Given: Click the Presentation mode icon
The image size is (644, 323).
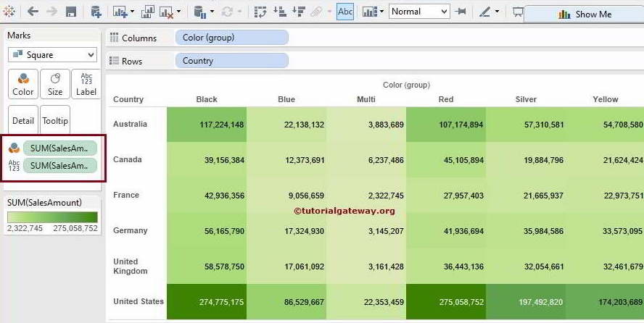Looking at the screenshot, I should (518, 12).
